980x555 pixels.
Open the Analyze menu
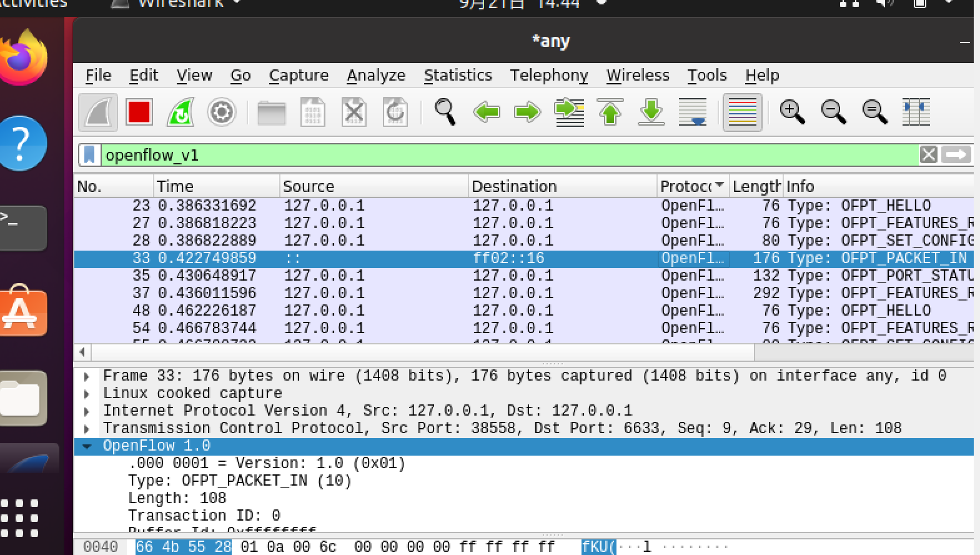(376, 76)
